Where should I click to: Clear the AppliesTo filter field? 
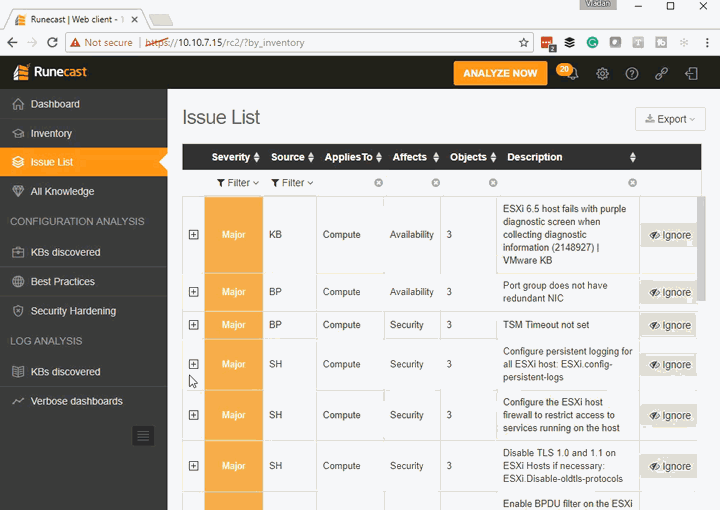coord(378,183)
